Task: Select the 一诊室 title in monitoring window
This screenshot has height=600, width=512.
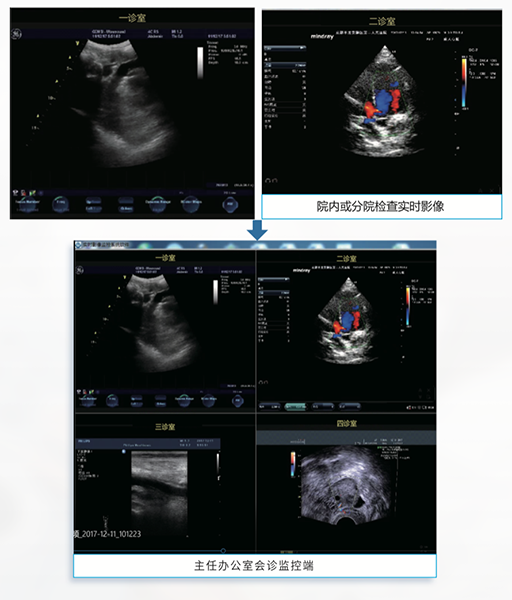Action: pos(165,258)
